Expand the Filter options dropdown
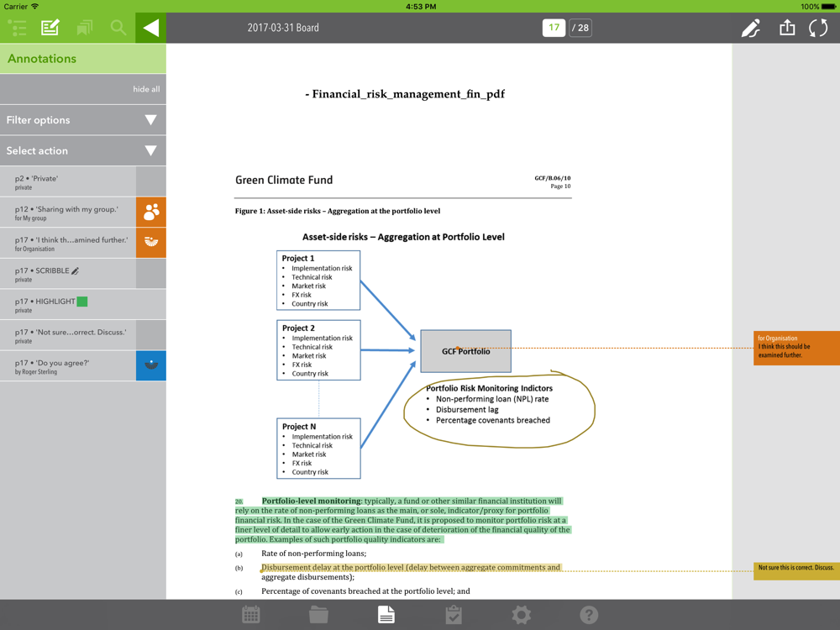 click(83, 120)
